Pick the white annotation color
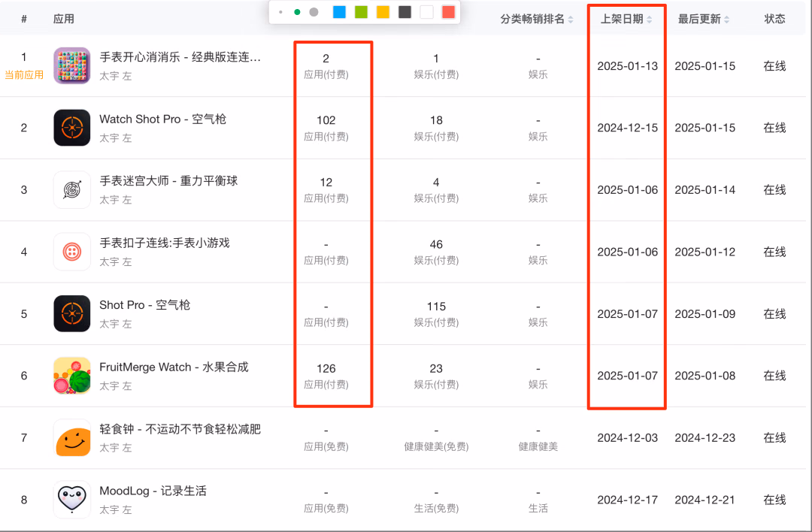Image resolution: width=812 pixels, height=532 pixels. click(427, 12)
